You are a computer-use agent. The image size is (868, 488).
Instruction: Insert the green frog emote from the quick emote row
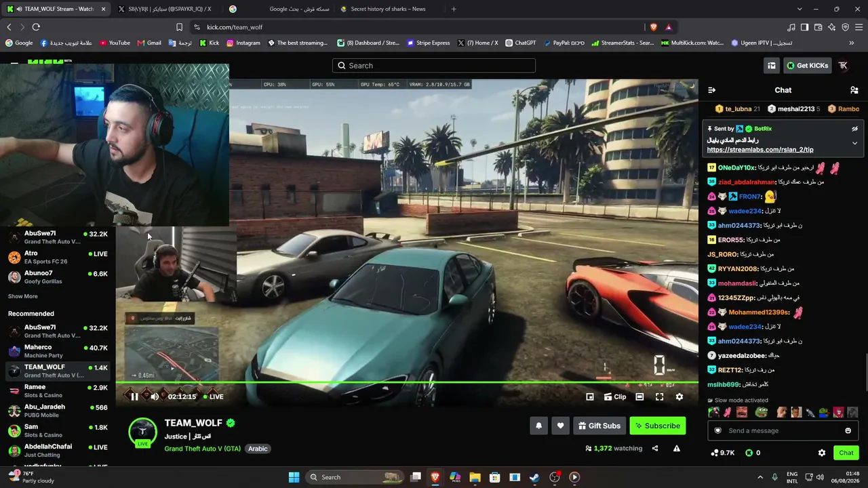(x=761, y=412)
